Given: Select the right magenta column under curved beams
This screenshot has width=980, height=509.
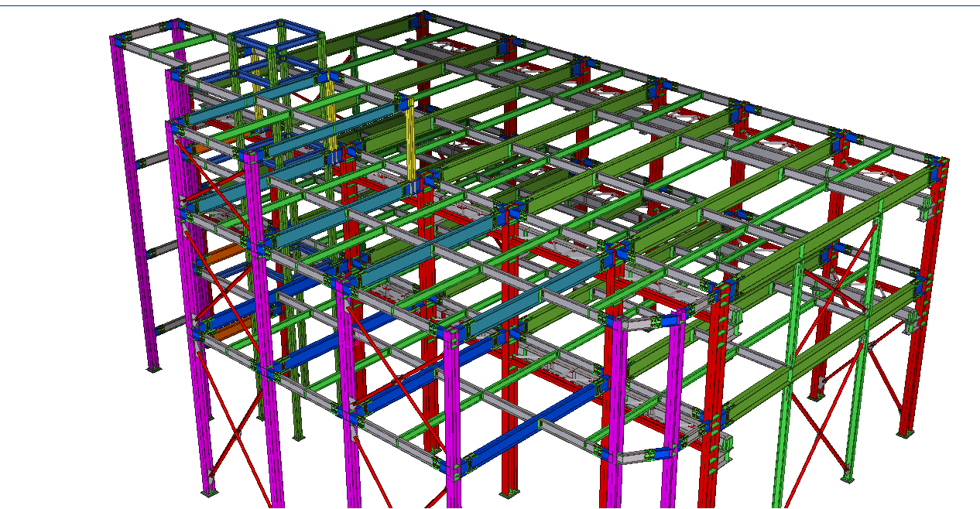Looking at the screenshot, I should coord(672,402).
